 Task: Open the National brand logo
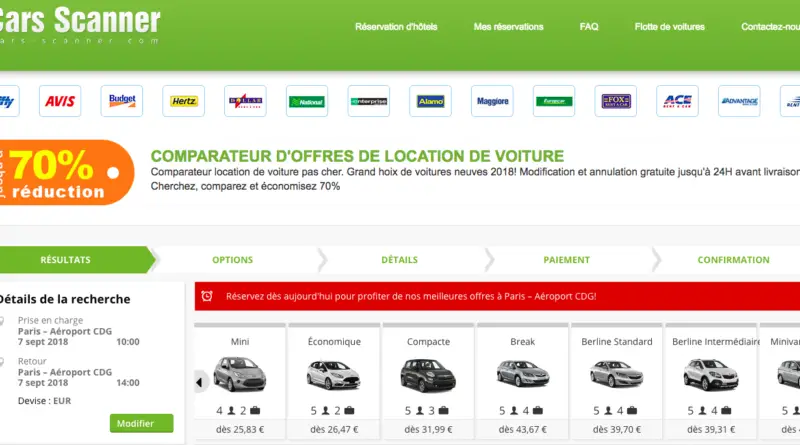[x=307, y=101]
